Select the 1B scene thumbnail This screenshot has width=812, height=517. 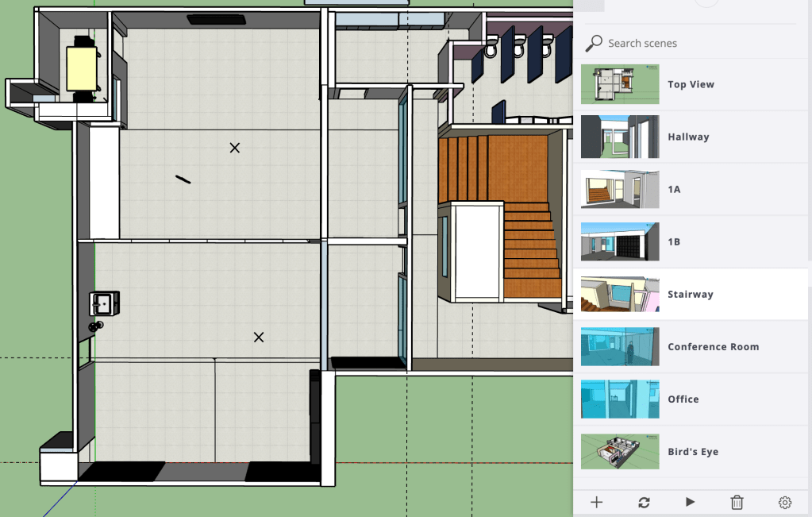(620, 241)
